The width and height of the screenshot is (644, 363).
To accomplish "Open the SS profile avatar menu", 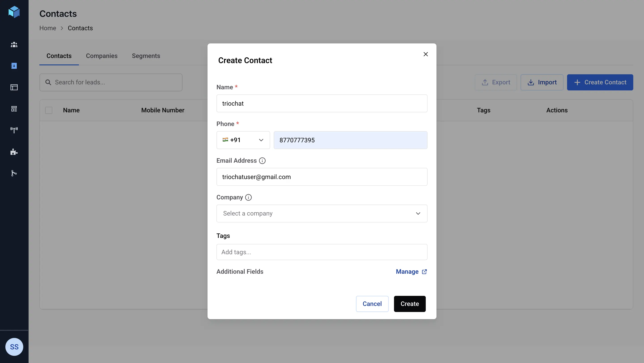I will pos(14,347).
